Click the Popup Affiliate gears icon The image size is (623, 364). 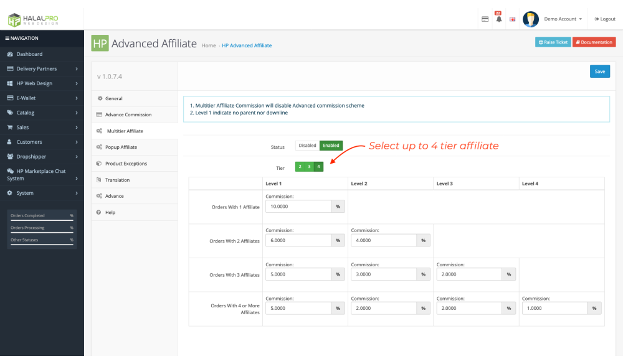[x=99, y=147]
